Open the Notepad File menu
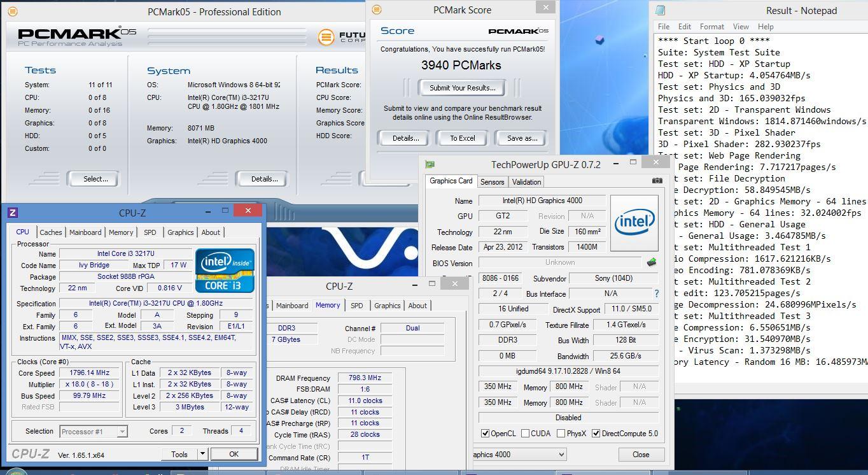The width and height of the screenshot is (868, 475). click(x=664, y=27)
